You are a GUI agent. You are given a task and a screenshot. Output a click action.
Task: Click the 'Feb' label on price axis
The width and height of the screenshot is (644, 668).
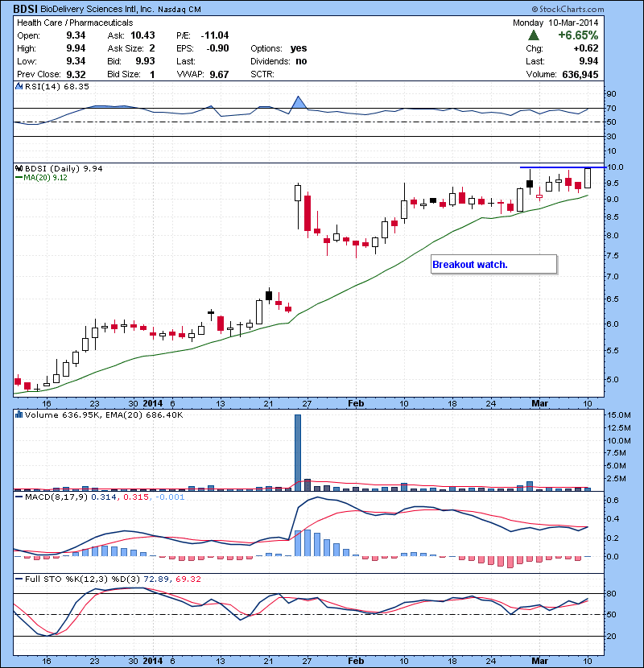coord(355,402)
